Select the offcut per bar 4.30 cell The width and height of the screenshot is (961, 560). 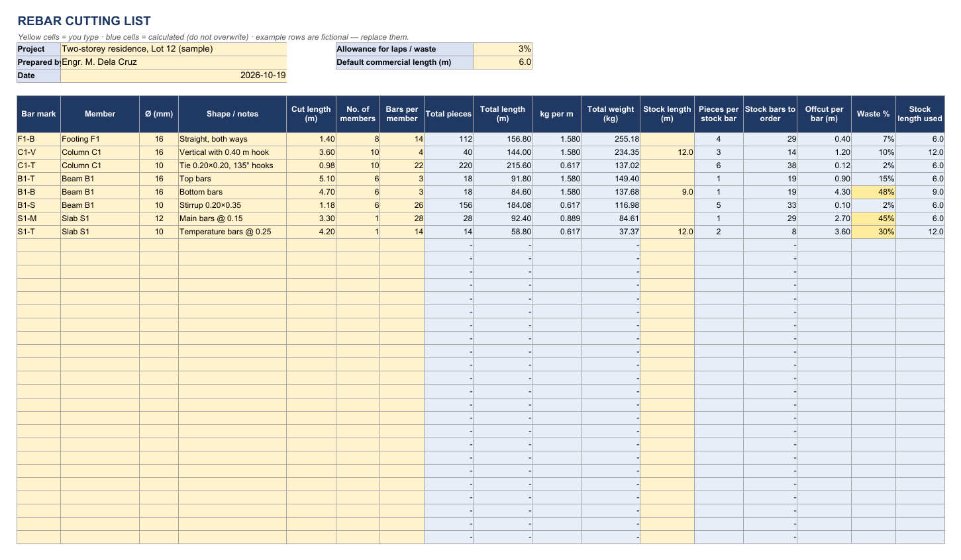click(x=824, y=192)
